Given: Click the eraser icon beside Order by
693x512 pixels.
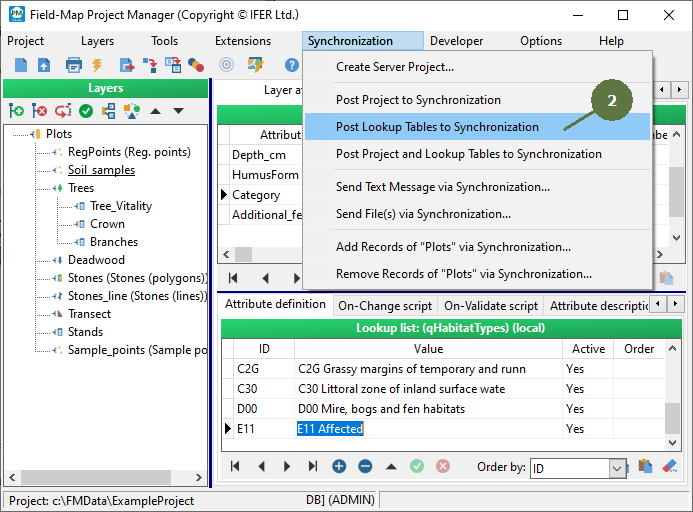Looking at the screenshot, I should (x=670, y=466).
